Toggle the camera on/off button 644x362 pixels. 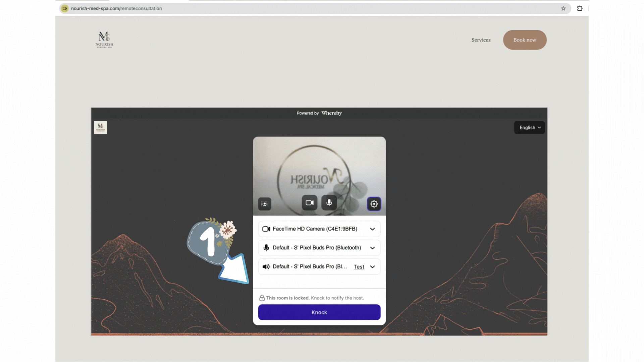[309, 203]
